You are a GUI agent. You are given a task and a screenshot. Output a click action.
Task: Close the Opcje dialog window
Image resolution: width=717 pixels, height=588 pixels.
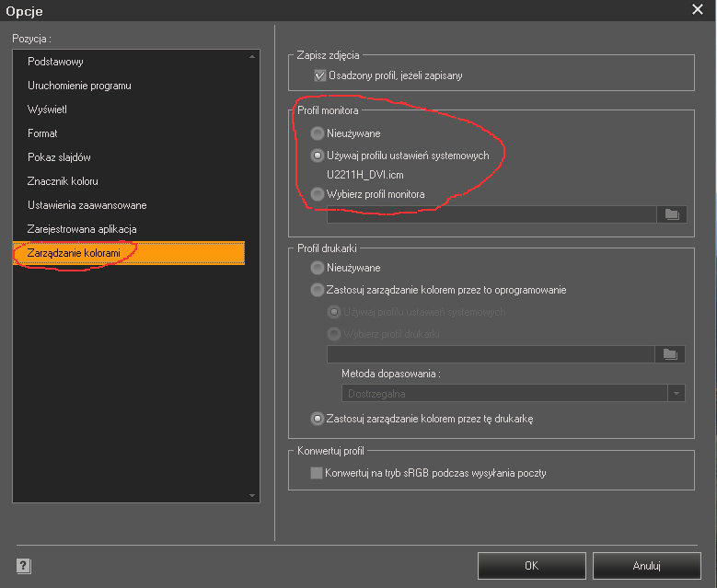tap(698, 10)
